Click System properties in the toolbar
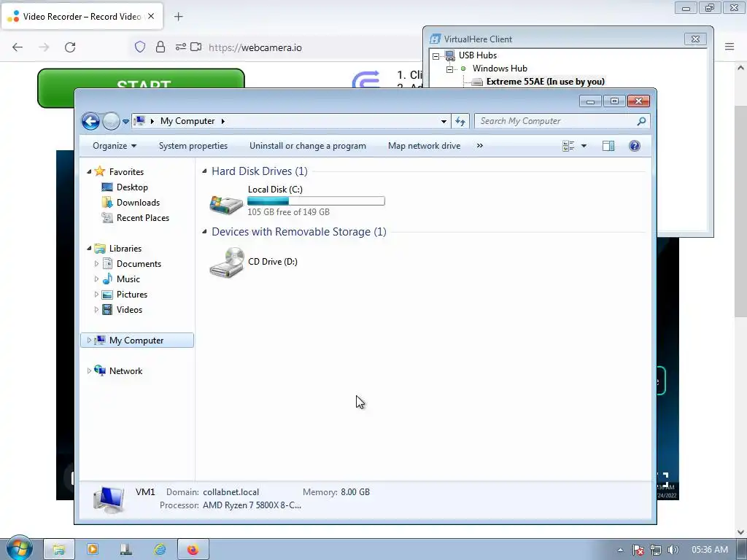Screen dimensions: 747x560 pyautogui.click(x=193, y=146)
